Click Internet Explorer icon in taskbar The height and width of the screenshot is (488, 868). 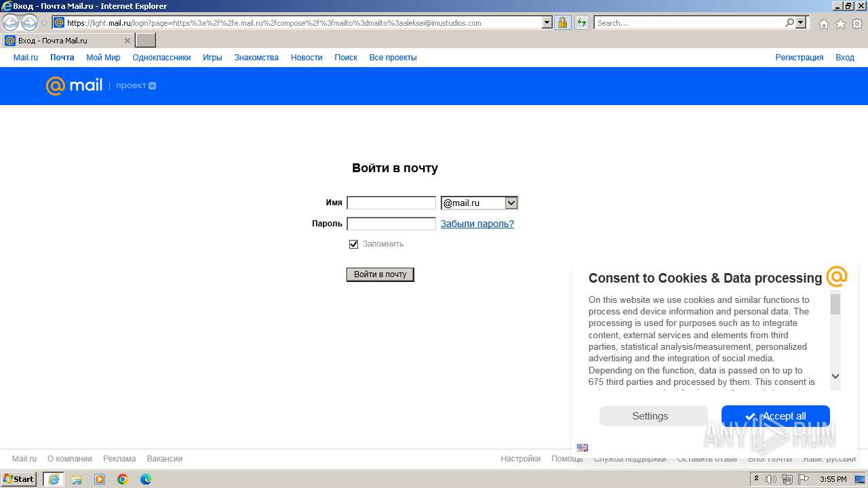(53, 479)
